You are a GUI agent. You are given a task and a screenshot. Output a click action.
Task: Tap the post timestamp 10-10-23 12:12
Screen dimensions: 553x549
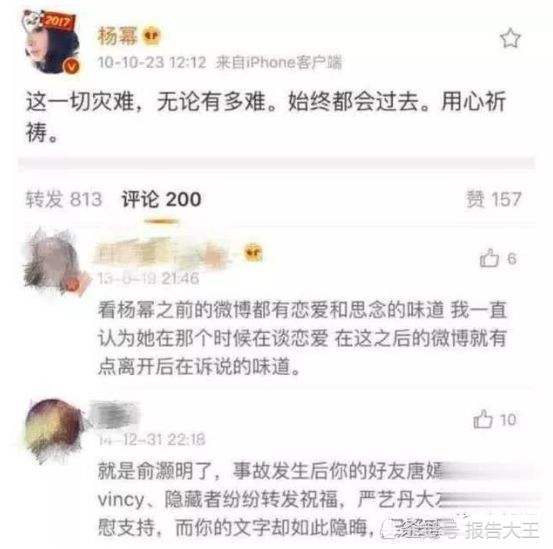click(152, 63)
